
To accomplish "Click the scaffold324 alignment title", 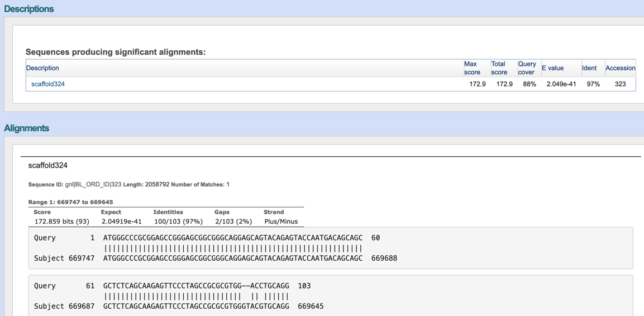I will (48, 166).
